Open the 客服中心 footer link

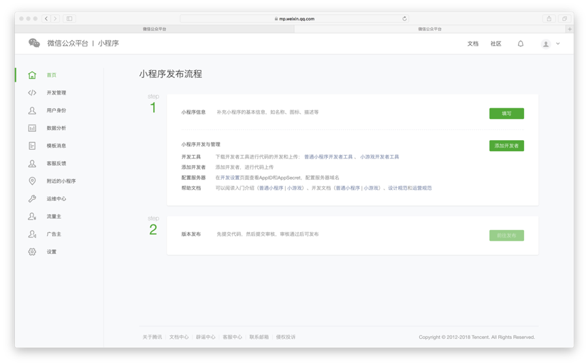(232, 337)
